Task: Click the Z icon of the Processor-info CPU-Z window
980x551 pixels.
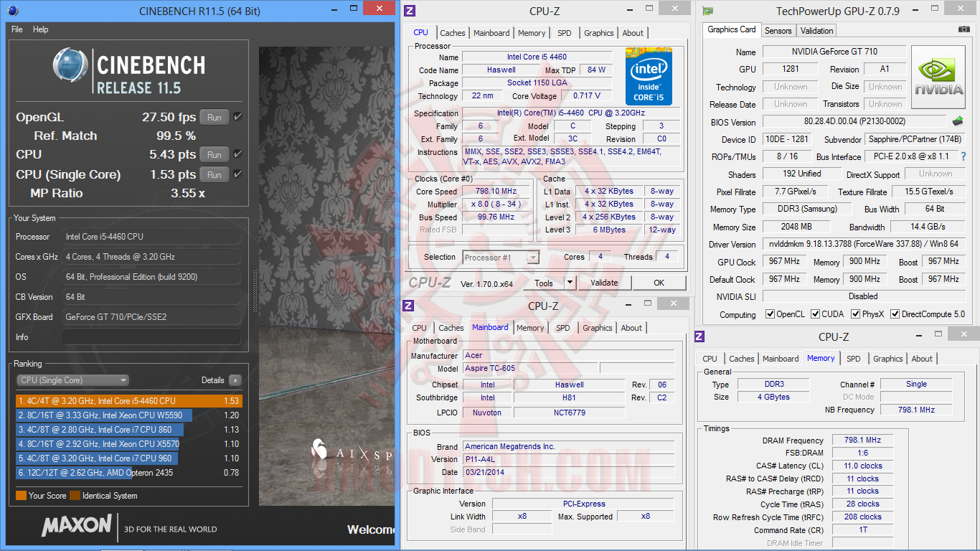Action: click(409, 11)
